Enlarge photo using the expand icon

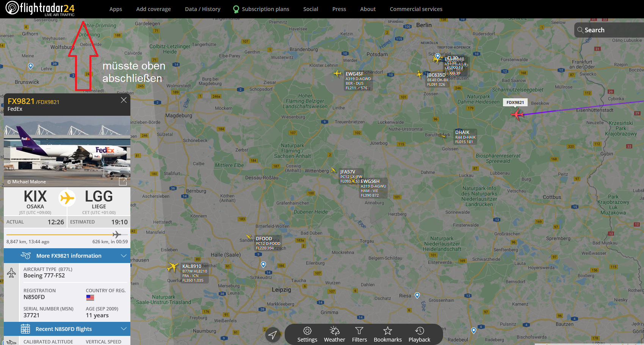coord(123,181)
